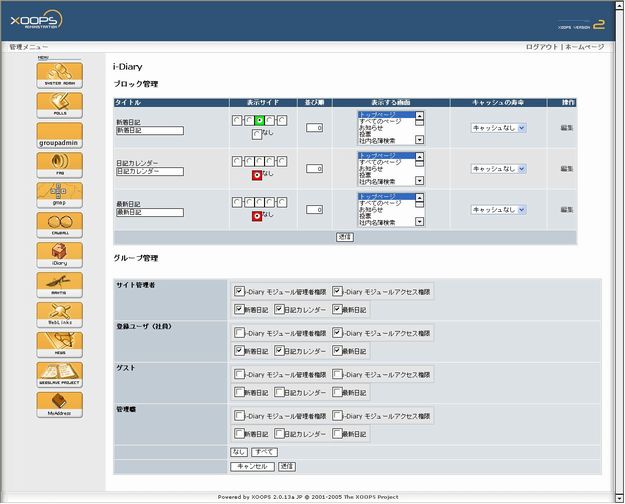Open the cache lifetime dropdown for 新着日記
This screenshot has width=625, height=504.
click(498, 127)
